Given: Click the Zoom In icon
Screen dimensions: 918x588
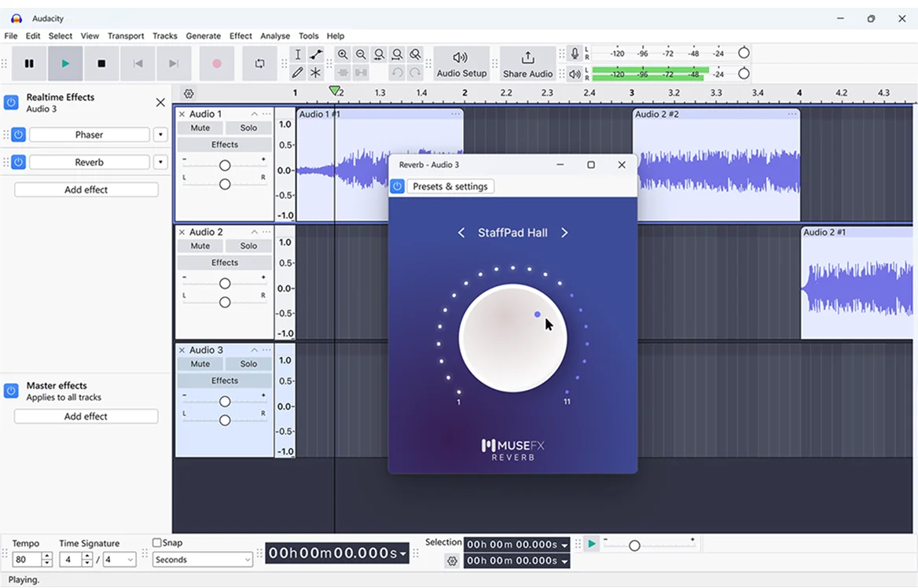Looking at the screenshot, I should click(343, 54).
